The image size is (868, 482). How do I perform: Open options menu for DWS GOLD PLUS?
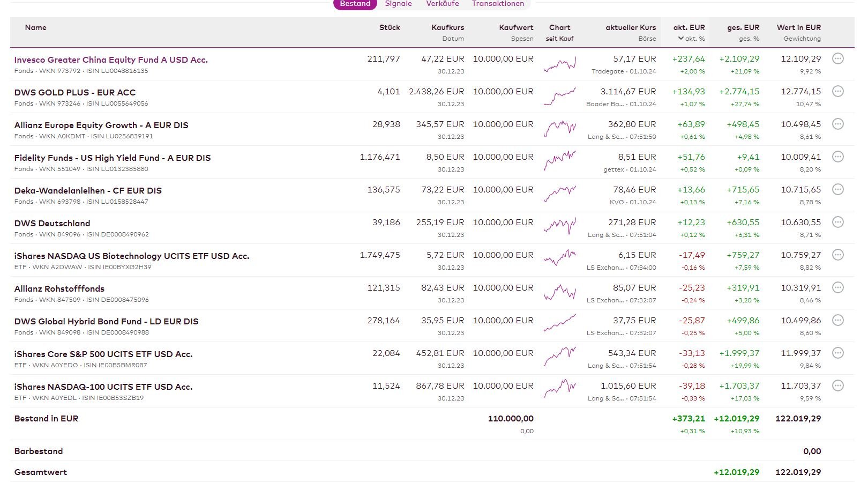click(838, 92)
